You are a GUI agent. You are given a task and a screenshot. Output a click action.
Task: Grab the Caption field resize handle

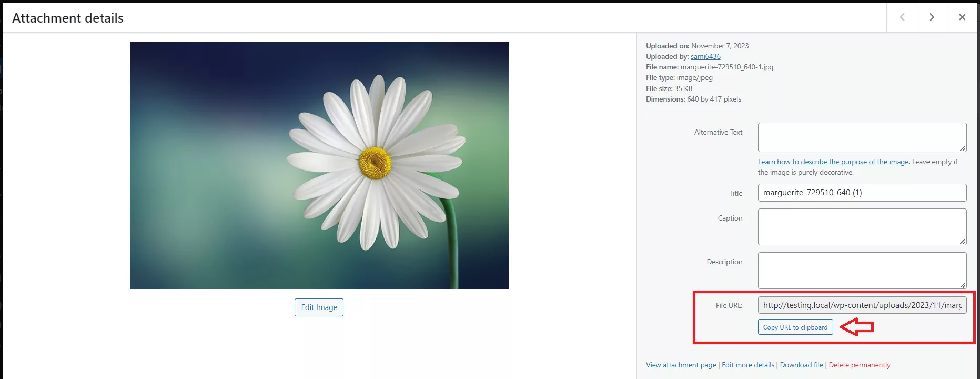[963, 242]
